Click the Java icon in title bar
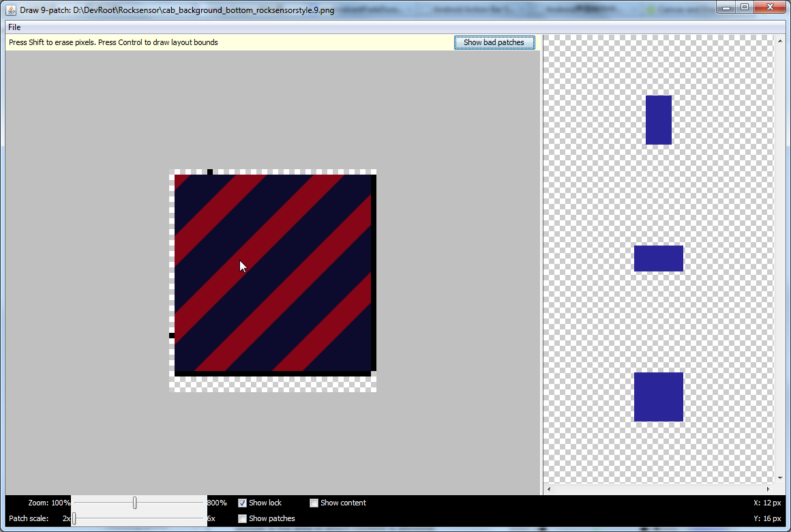 click(x=11, y=10)
